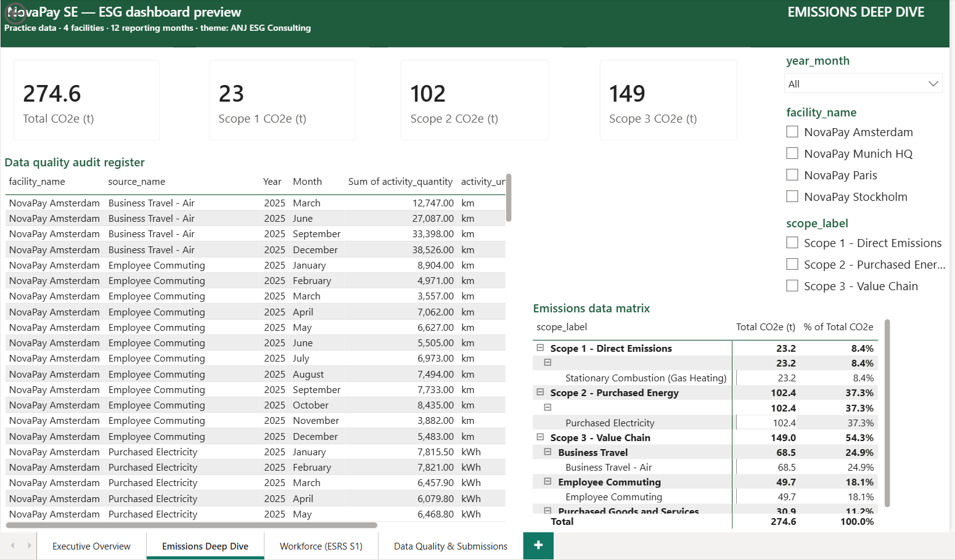This screenshot has height=560, width=955.
Task: Collapse the blank sub-row under Scope 1
Action: click(x=547, y=362)
